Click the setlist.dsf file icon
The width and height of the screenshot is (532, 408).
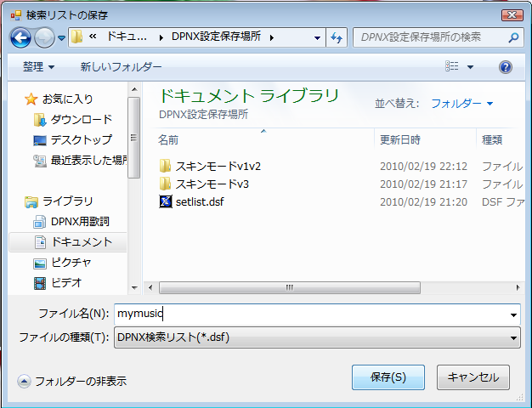[166, 201]
